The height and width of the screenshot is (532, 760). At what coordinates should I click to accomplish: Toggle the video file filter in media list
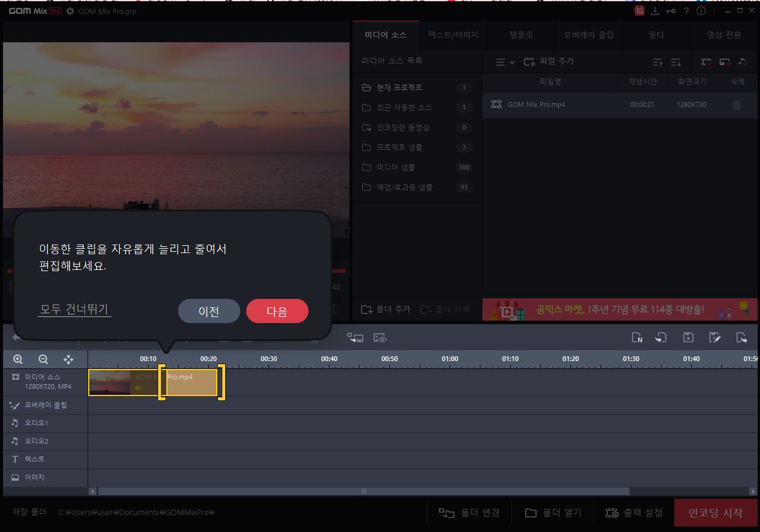click(x=706, y=61)
